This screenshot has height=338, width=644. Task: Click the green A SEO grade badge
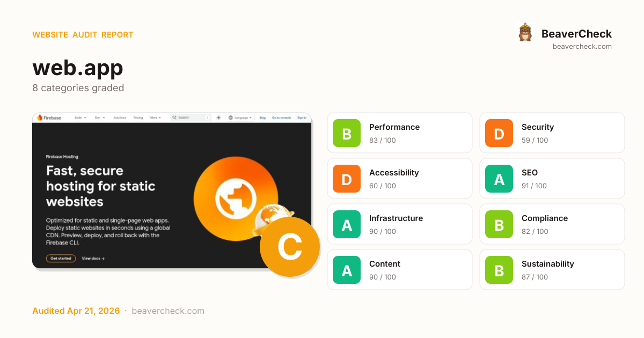[499, 179]
